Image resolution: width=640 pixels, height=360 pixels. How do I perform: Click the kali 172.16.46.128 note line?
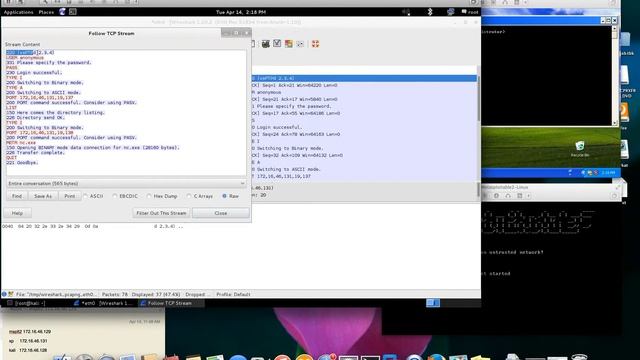tap(28, 350)
